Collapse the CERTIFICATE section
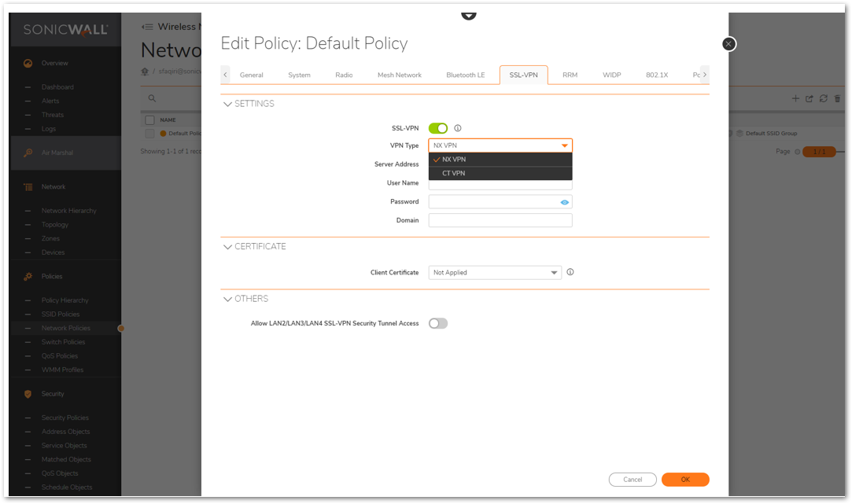This screenshot has height=504, width=852. (228, 247)
